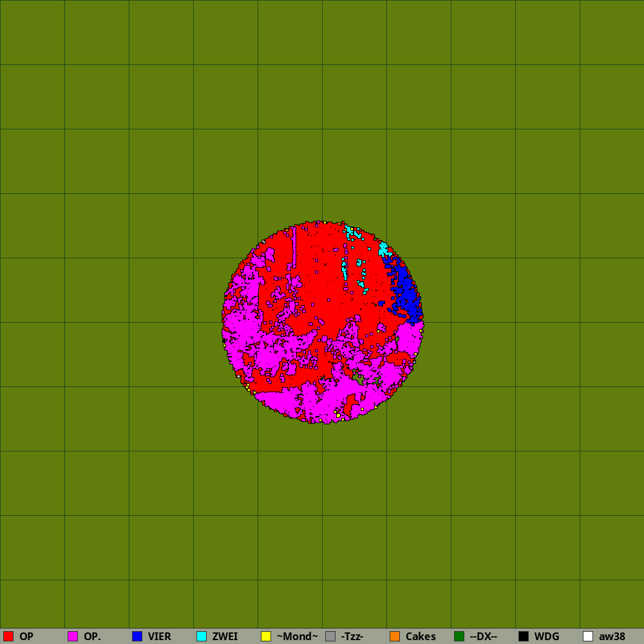Click the cyan ZWEI legend swatch
The height and width of the screenshot is (644, 644).
[x=202, y=636]
